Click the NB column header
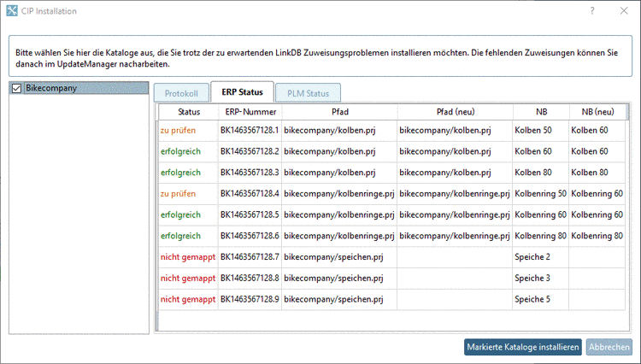Image resolution: width=641 pixels, height=364 pixels. tap(541, 112)
